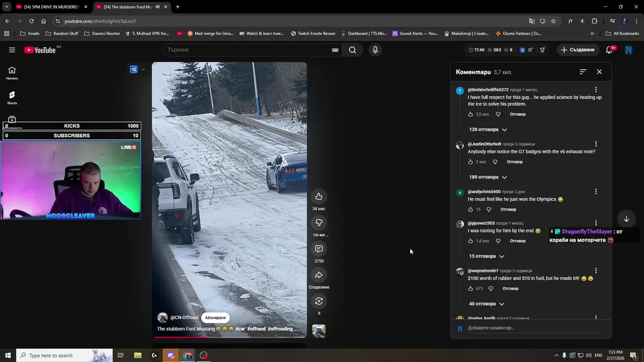Open the sound thumbnail below remix button

click(x=318, y=331)
